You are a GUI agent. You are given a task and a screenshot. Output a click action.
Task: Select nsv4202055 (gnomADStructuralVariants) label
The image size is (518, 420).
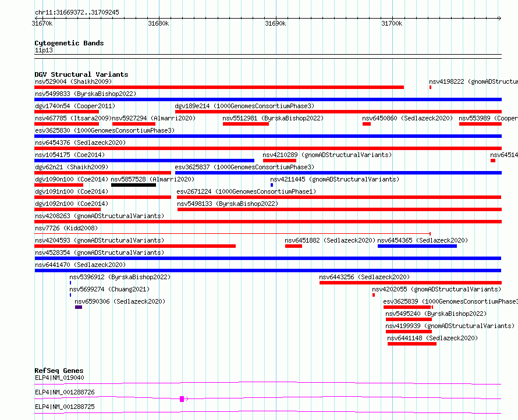(437, 289)
